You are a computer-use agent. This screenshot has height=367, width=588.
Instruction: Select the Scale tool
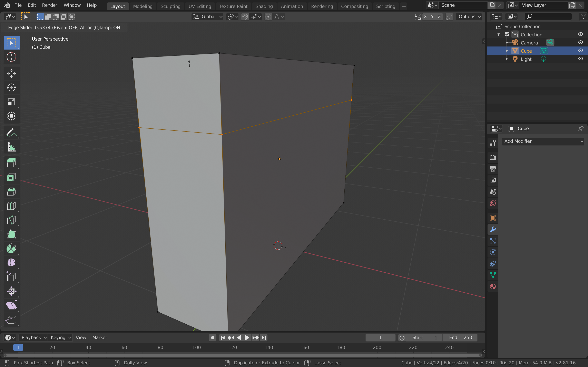11,102
